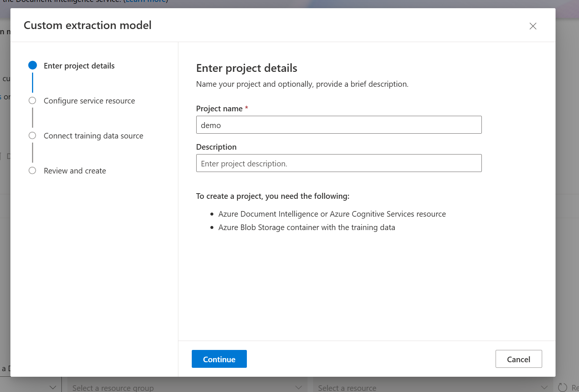Click the blue Continue button
This screenshot has width=579, height=392.
[219, 359]
